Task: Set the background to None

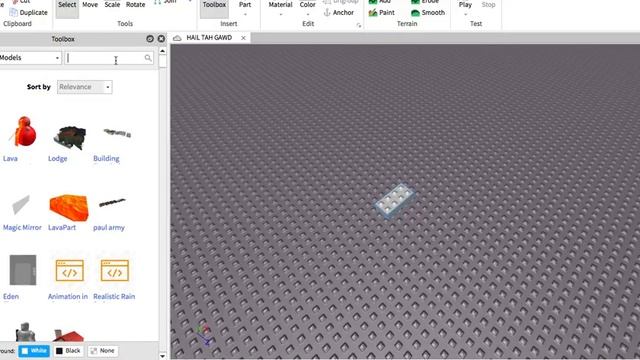Action: tap(102, 351)
